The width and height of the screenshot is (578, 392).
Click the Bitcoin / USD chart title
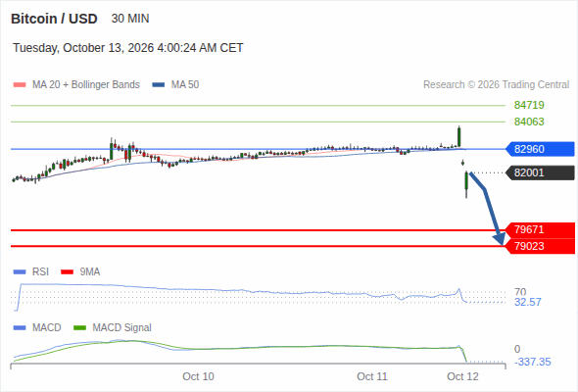[54, 19]
